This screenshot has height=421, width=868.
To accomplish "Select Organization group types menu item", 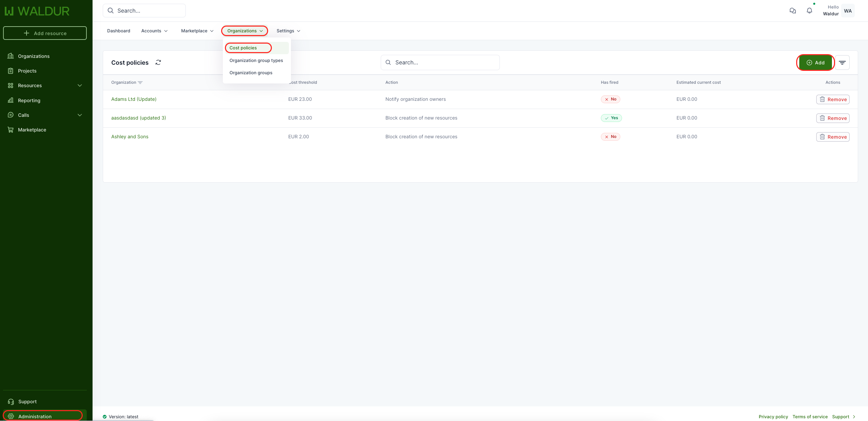I will point(256,60).
